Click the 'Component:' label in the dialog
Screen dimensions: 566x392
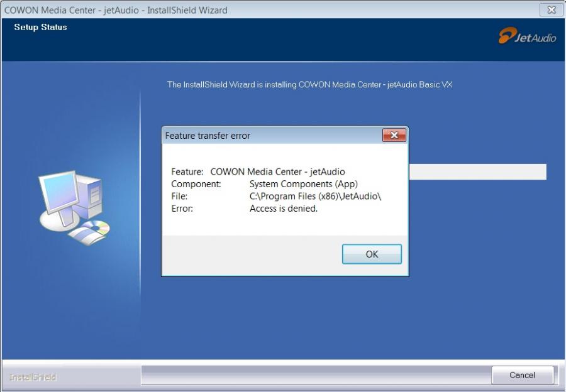[196, 184]
